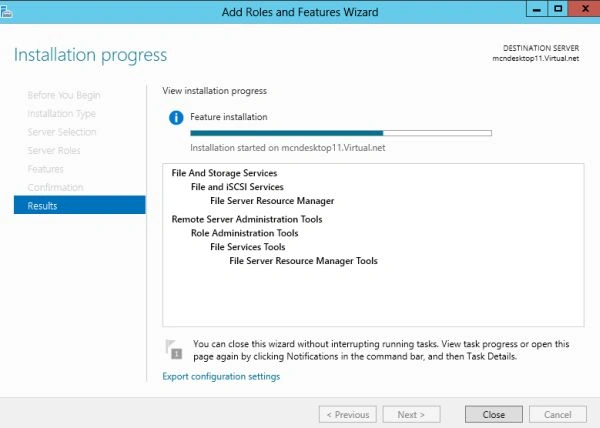Click the Export configuration settings link
Image resolution: width=600 pixels, height=428 pixels.
(221, 376)
